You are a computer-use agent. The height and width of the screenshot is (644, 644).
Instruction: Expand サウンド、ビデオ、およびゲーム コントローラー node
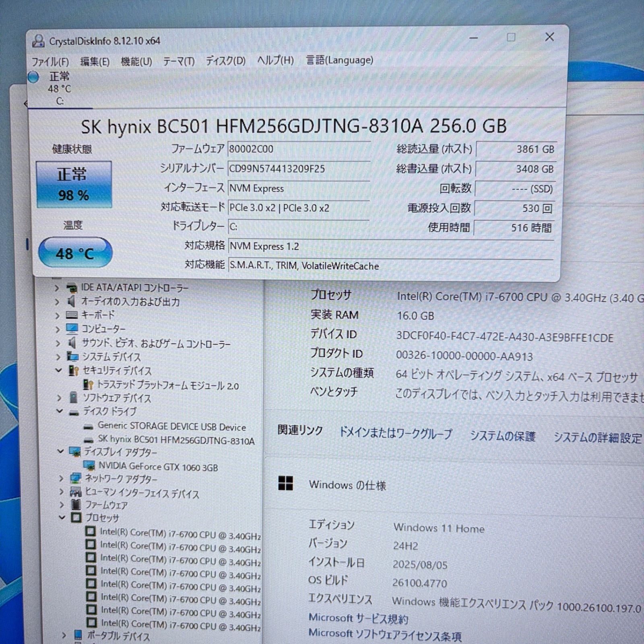tap(58, 343)
